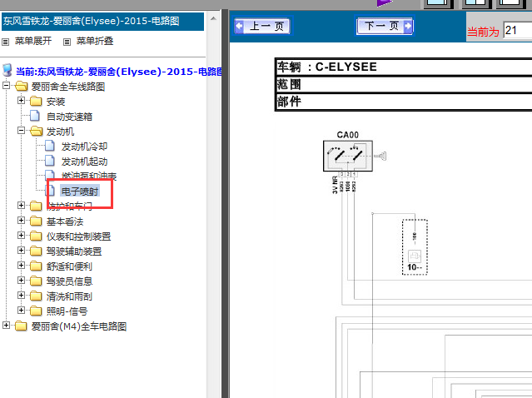Click the 东风雪铁龙-爱丽舍 title banner
The image size is (532, 398).
pos(102,21)
